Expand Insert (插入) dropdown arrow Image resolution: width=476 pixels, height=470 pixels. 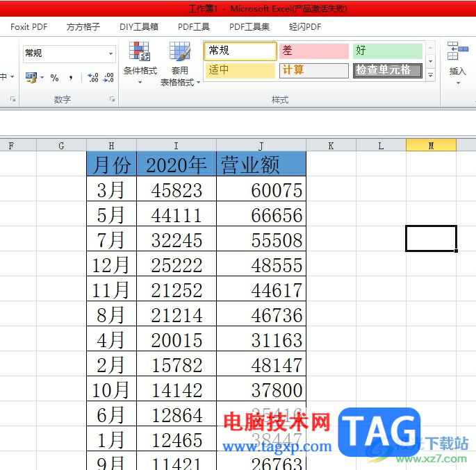point(458,83)
